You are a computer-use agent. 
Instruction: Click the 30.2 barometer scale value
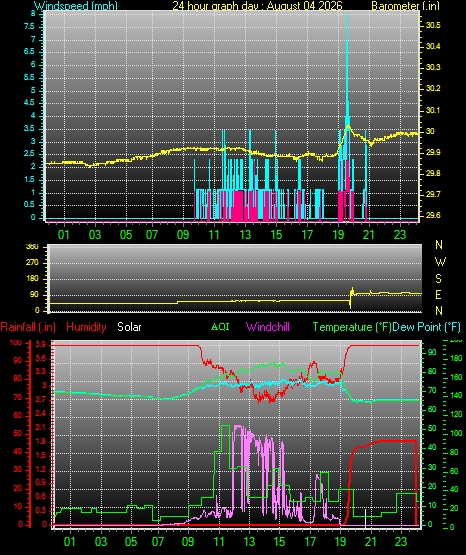[433, 88]
